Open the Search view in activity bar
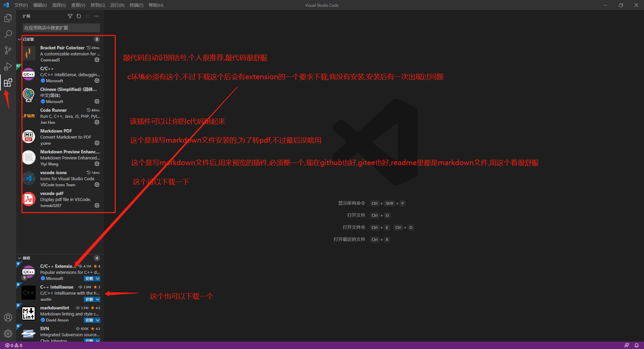Viewport: 644px width, 349px height. 8,34
